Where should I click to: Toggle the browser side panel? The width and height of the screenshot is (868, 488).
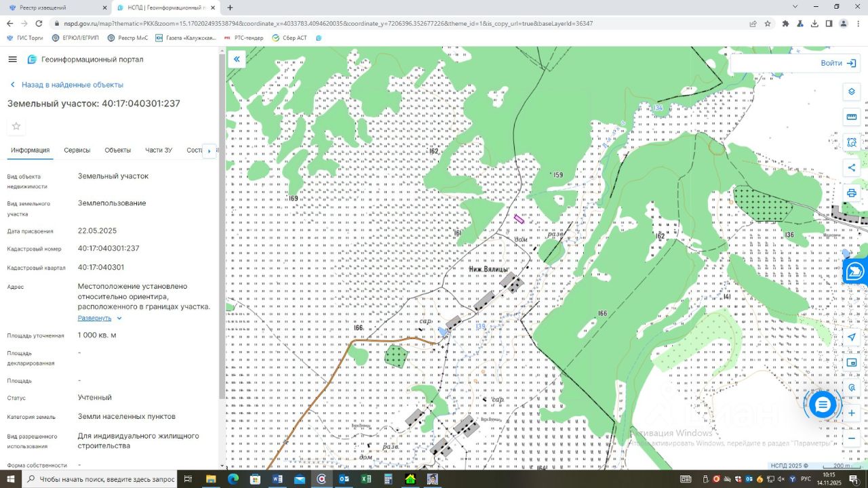point(829,23)
